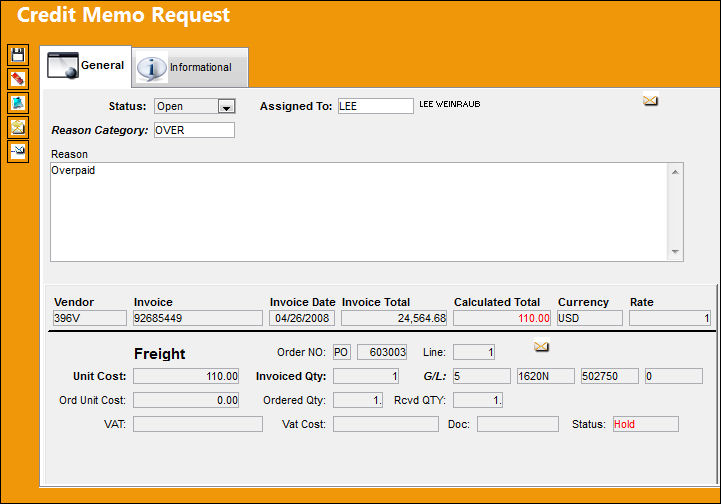Click the first G/L field with 5
The width and height of the screenshot is (721, 504).
(481, 376)
